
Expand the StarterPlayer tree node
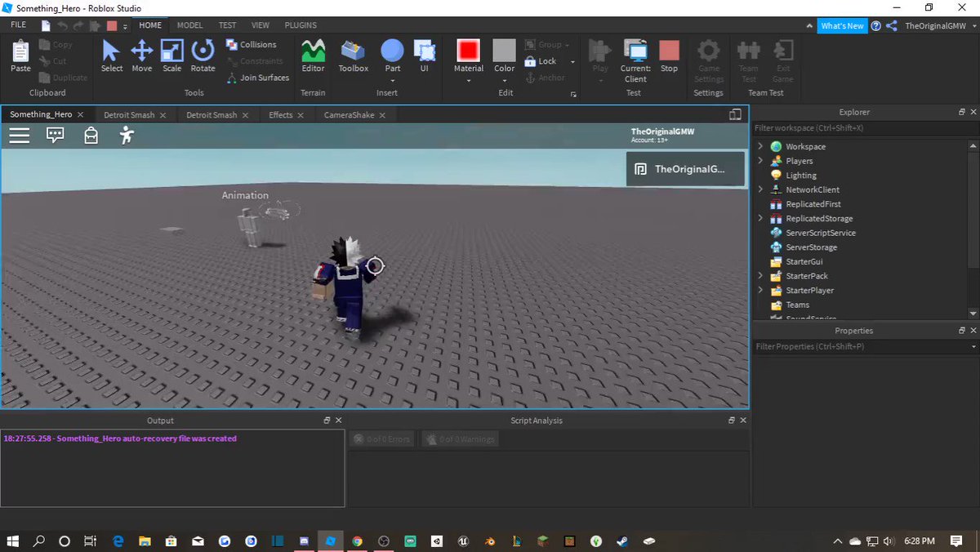760,291
